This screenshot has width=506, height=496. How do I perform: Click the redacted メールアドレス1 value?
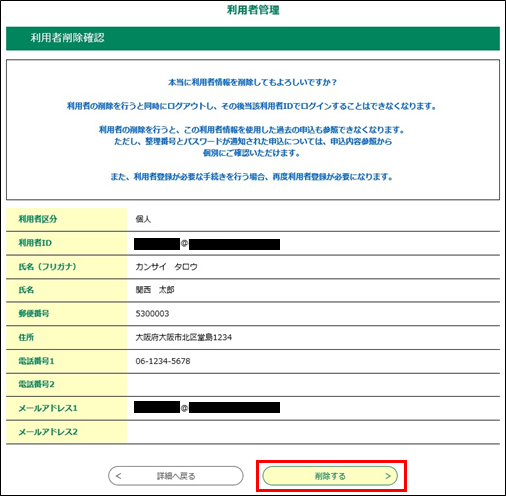[x=207, y=407]
